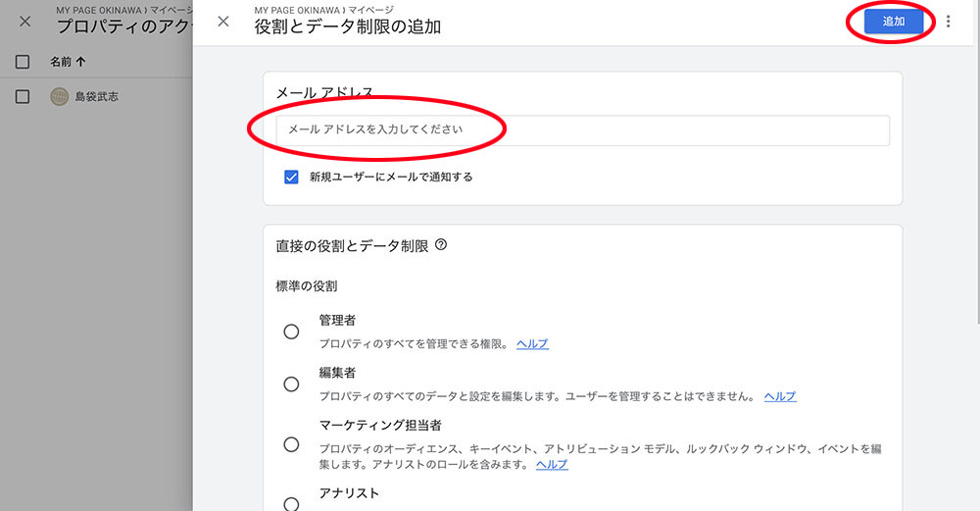Click the blue 追加 button
The height and width of the screenshot is (511, 980).
894,22
